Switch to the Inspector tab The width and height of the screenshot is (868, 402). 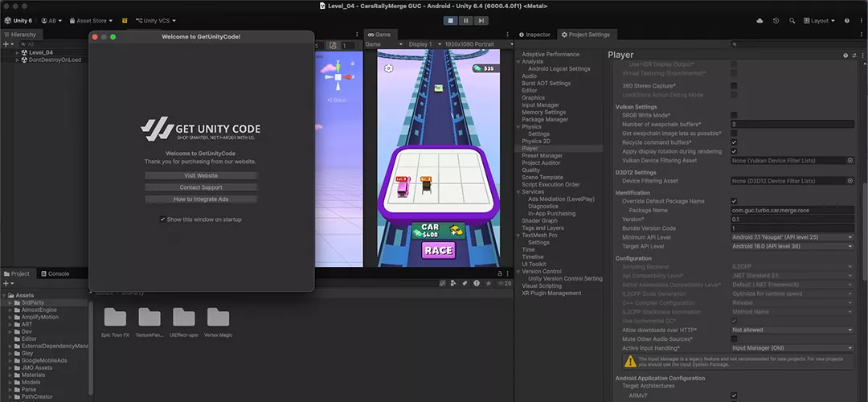pyautogui.click(x=534, y=35)
